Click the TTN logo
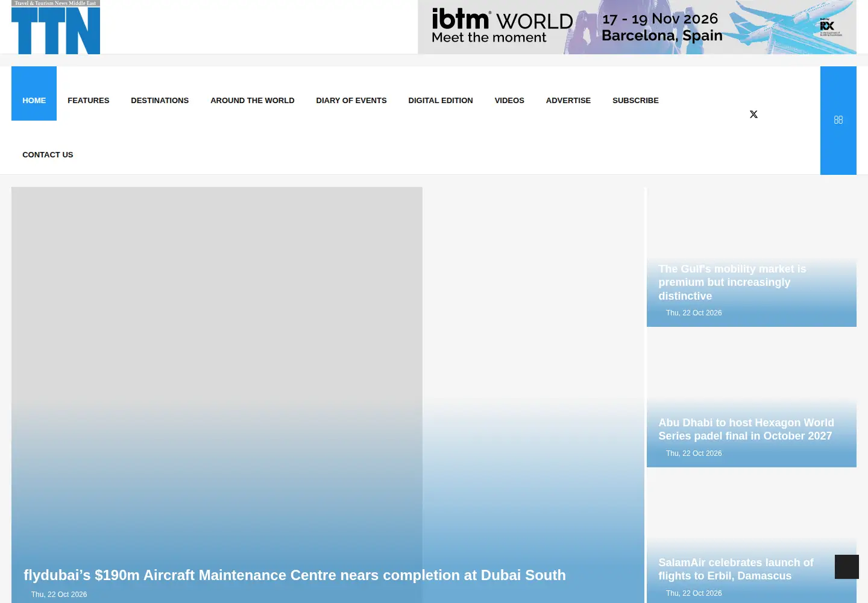 [x=55, y=27]
